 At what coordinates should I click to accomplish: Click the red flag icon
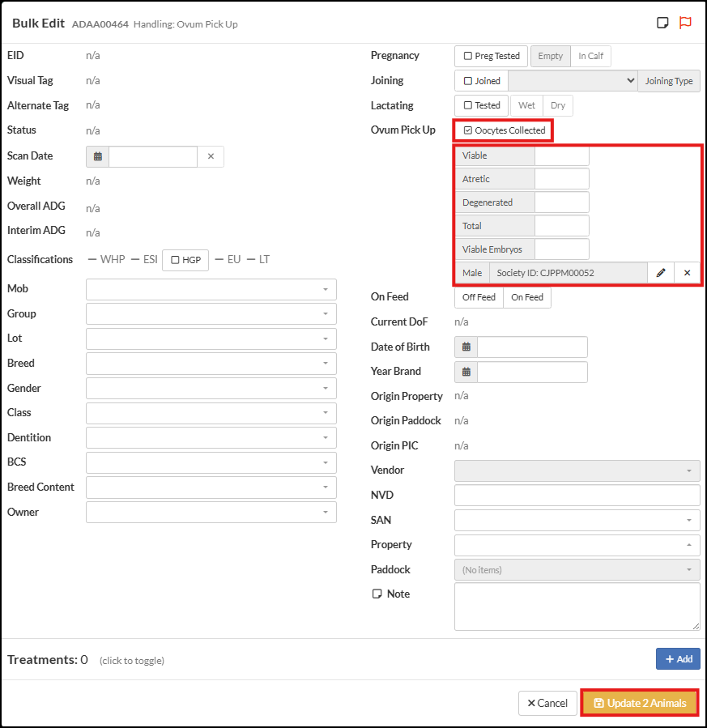point(685,23)
